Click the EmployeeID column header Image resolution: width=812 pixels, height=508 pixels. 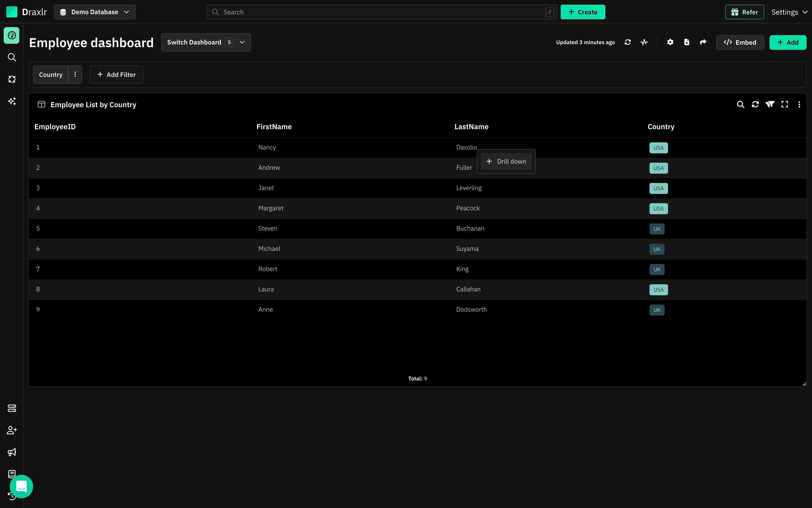click(55, 127)
